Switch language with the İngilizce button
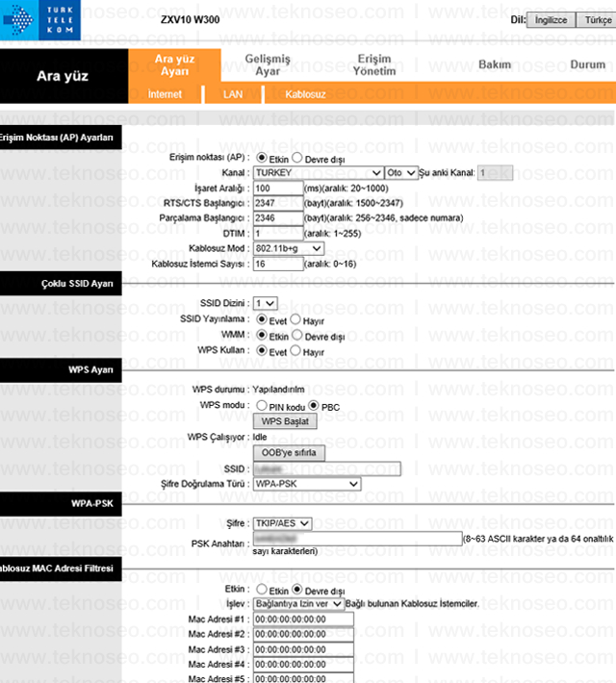This screenshot has height=683, width=616. (x=551, y=20)
